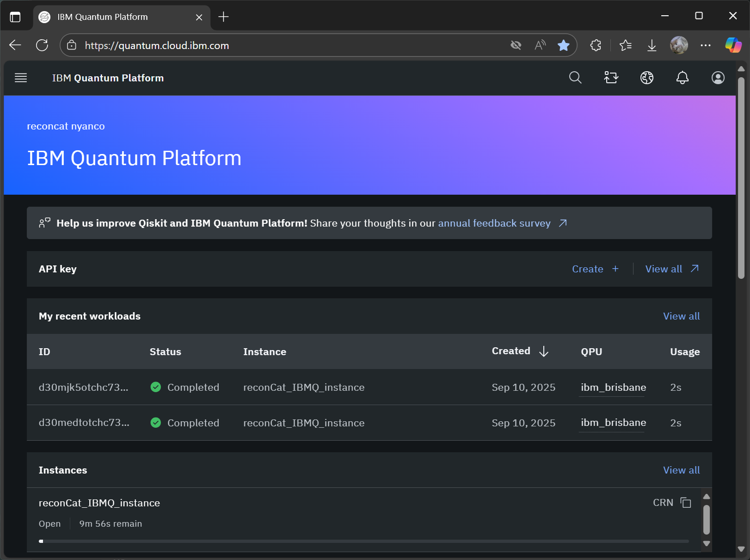The image size is (750, 560).
Task: Open the user profile avatar icon
Action: (718, 78)
